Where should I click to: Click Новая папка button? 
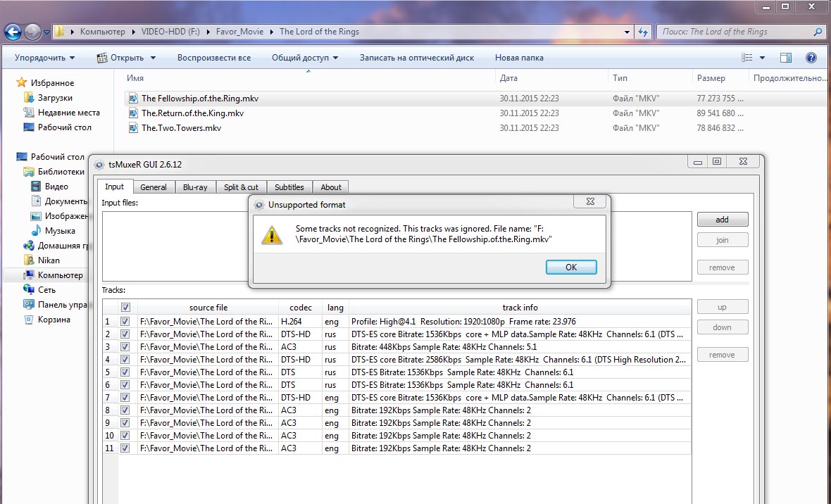click(x=520, y=58)
